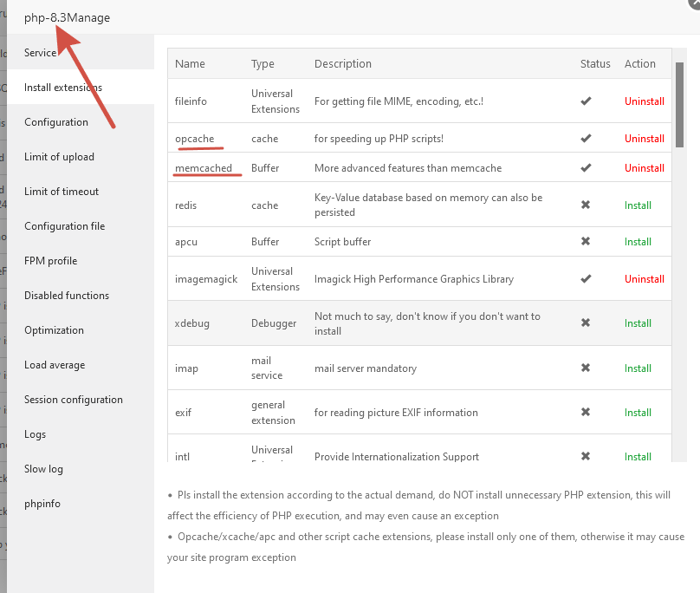This screenshot has height=593, width=700.
Task: Open the Service tab in sidebar
Action: click(41, 53)
